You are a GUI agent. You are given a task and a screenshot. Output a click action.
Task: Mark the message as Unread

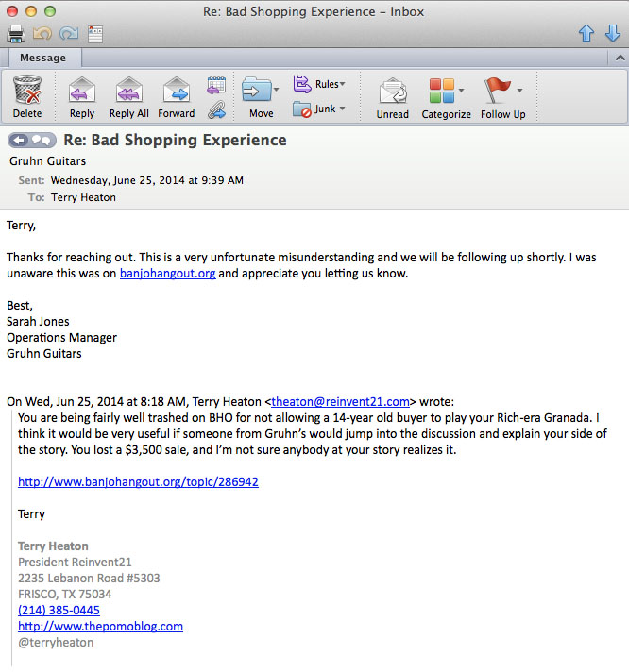click(x=392, y=98)
